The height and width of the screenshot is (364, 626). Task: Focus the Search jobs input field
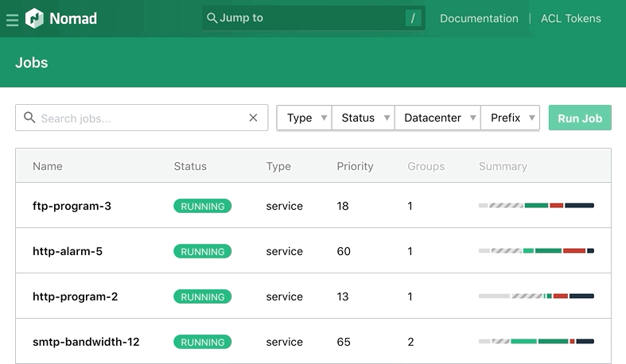tap(139, 118)
